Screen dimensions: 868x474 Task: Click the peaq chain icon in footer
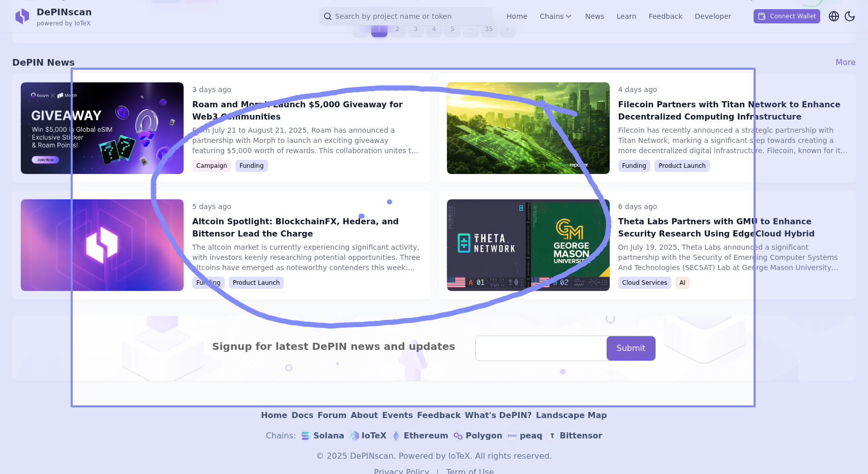coord(512,436)
